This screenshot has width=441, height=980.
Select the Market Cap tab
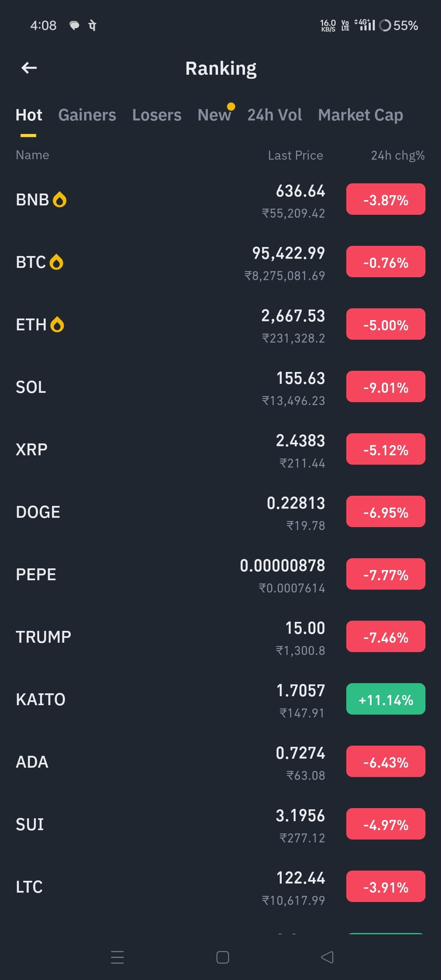coord(361,115)
